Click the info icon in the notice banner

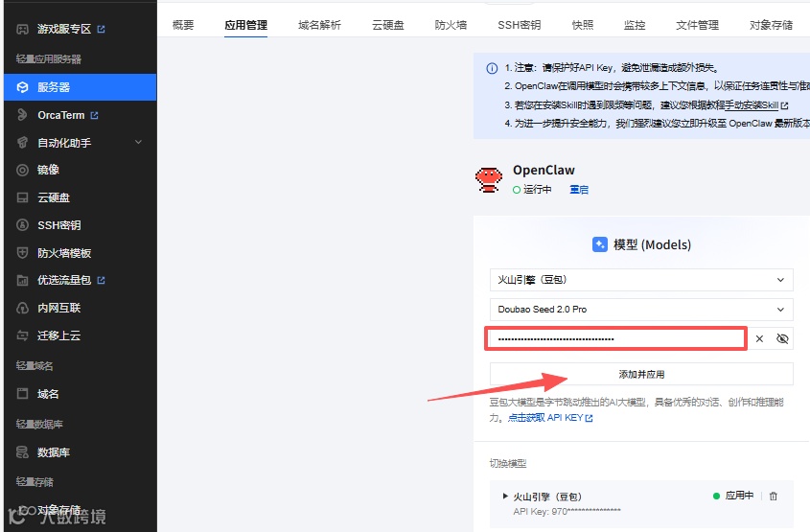(x=492, y=68)
